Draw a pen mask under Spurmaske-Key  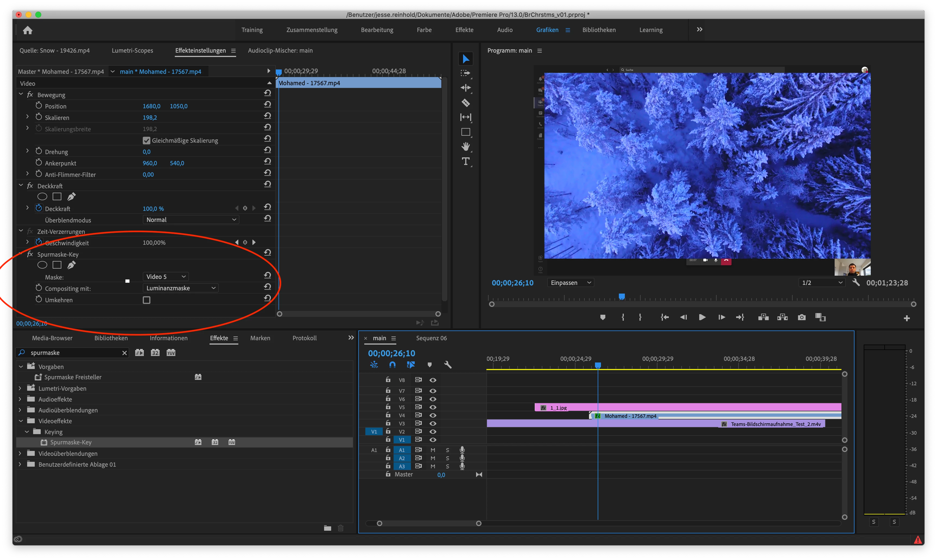[71, 265]
